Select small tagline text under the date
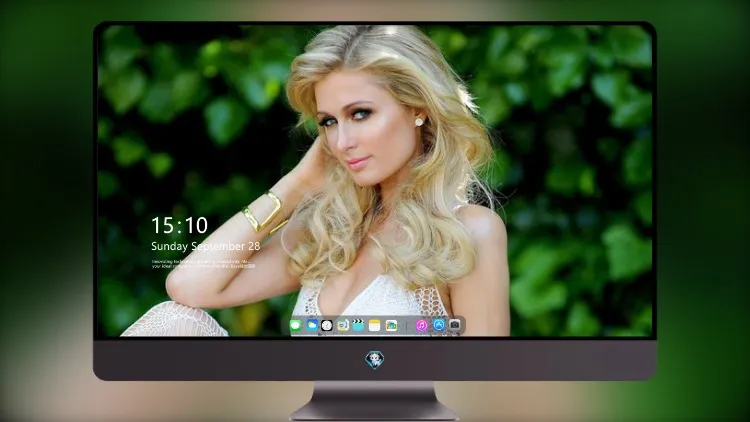Image resolution: width=750 pixels, height=422 pixels. click(203, 264)
